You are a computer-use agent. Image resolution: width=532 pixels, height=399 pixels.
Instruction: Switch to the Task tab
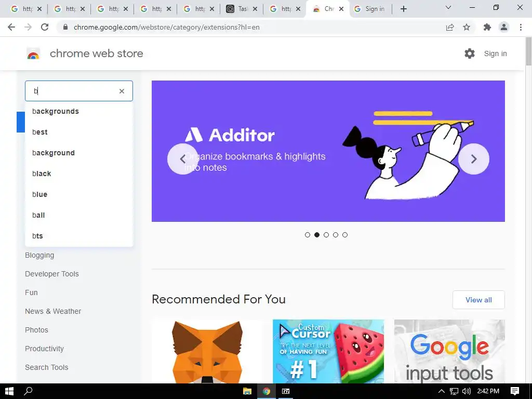point(241,9)
